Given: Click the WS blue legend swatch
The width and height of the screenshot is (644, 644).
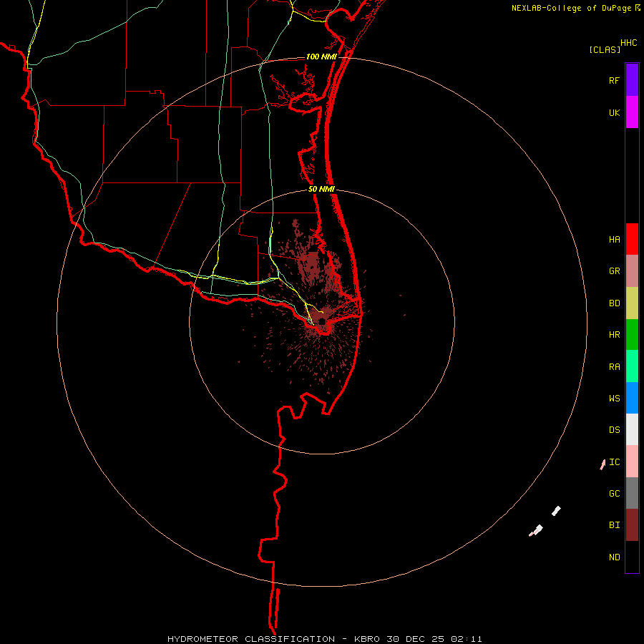Looking at the screenshot, I should click(632, 398).
